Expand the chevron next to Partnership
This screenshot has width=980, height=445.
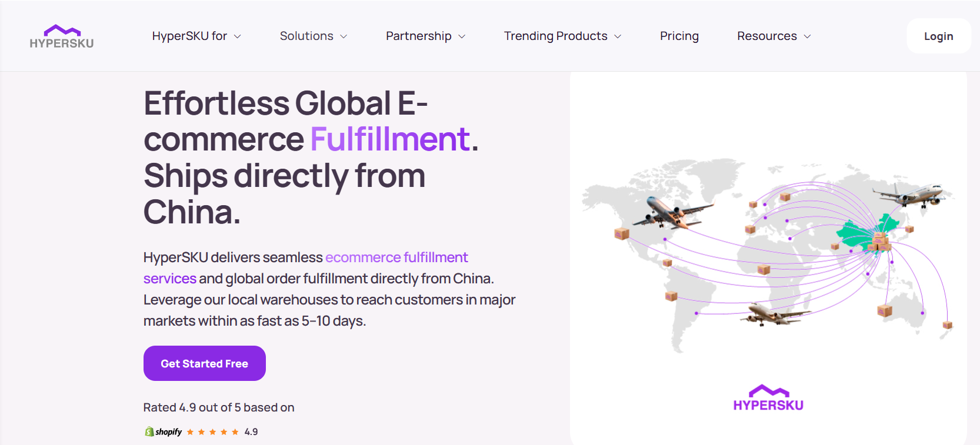pos(462,36)
